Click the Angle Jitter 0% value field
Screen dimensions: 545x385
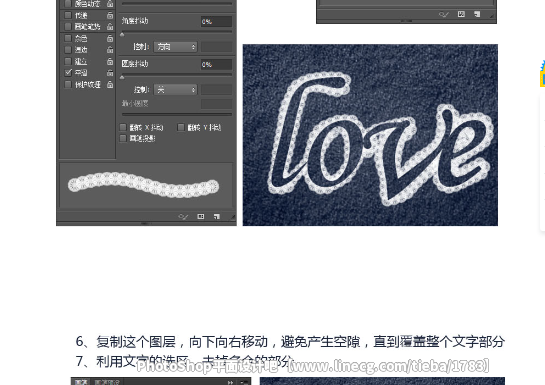click(216, 22)
